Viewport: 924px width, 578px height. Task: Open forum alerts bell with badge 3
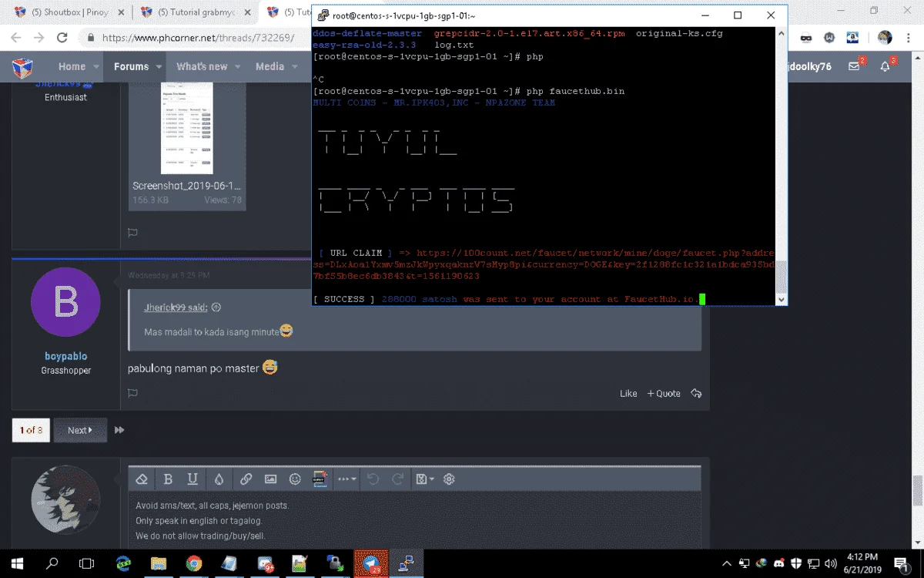886,66
